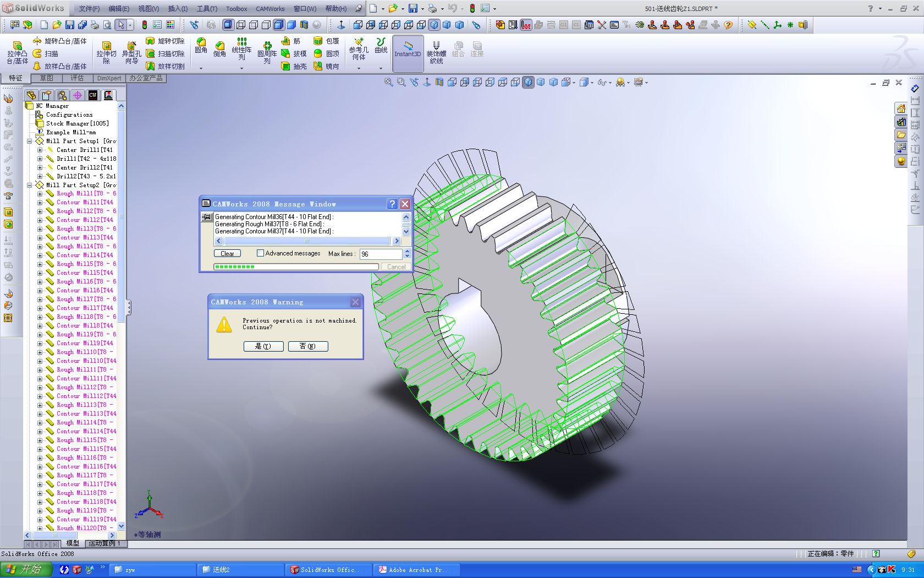Select the 拔模 draft tool

click(294, 53)
